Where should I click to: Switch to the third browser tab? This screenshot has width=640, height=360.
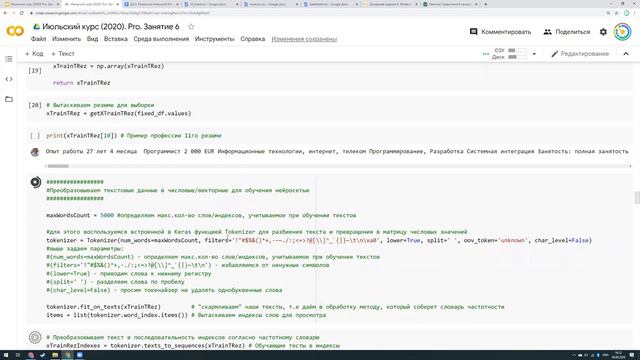(151, 4)
